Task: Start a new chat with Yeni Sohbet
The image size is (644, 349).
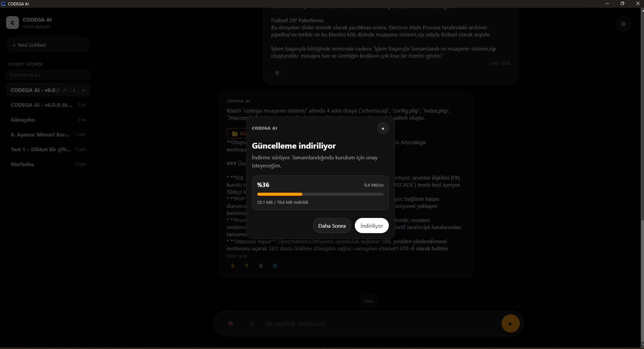Action: coord(48,45)
